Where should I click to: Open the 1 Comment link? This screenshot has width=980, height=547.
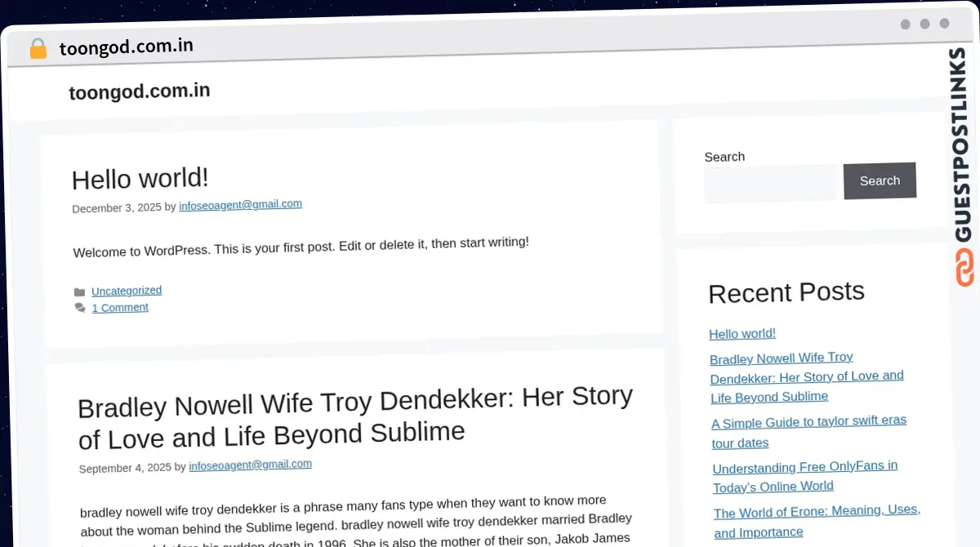(x=120, y=308)
